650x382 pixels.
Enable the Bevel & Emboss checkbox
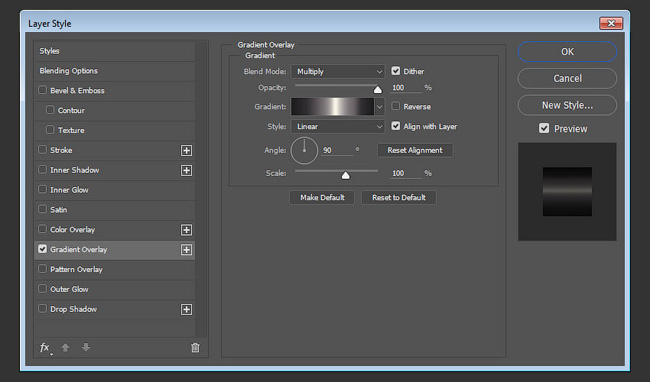coord(42,90)
